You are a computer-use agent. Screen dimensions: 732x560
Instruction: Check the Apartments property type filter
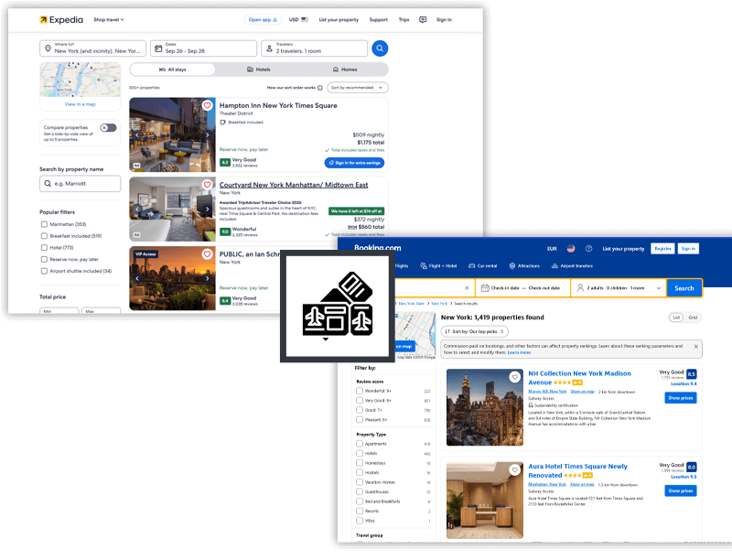point(359,444)
